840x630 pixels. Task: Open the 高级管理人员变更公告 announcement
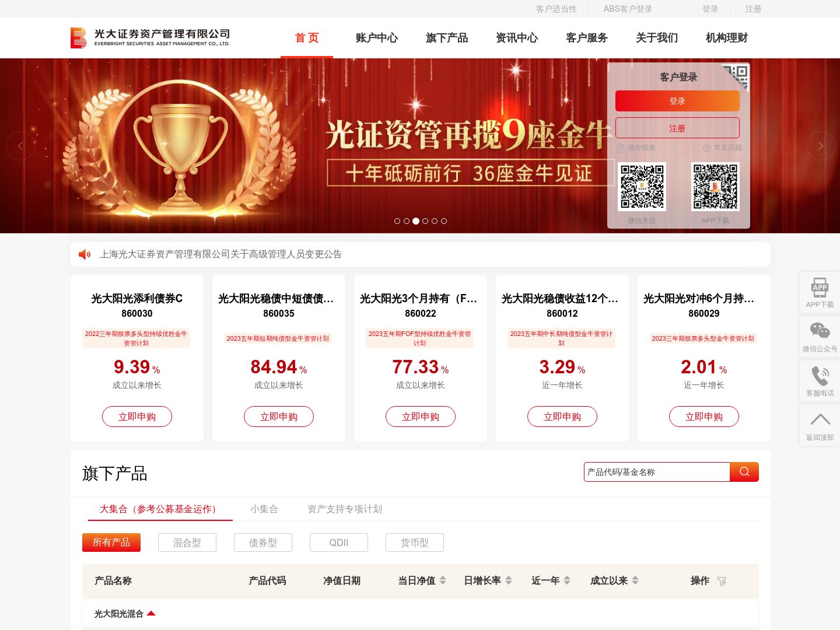pos(220,254)
